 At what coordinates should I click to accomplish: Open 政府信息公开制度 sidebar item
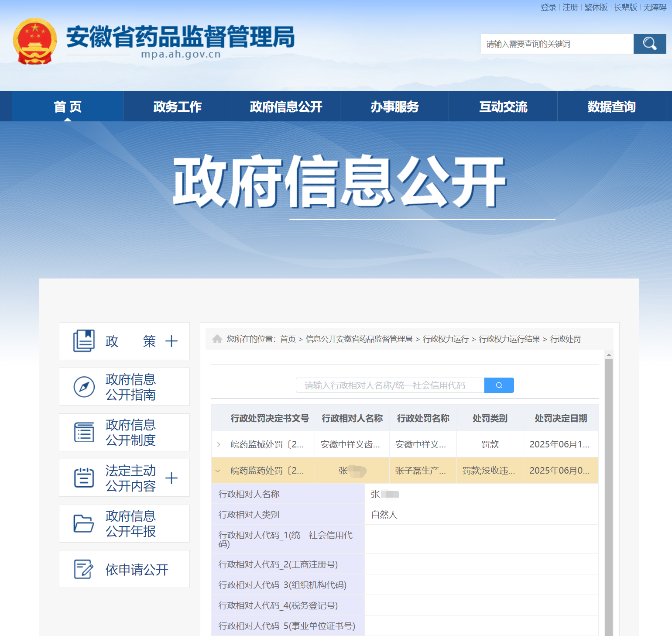[124, 432]
